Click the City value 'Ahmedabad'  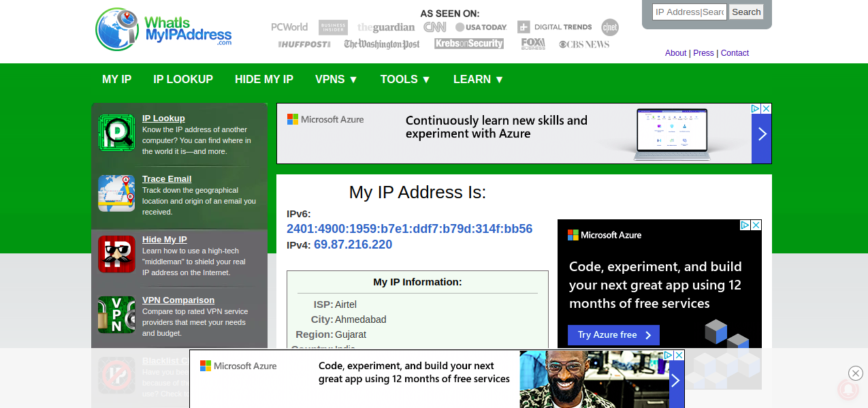pyautogui.click(x=361, y=319)
